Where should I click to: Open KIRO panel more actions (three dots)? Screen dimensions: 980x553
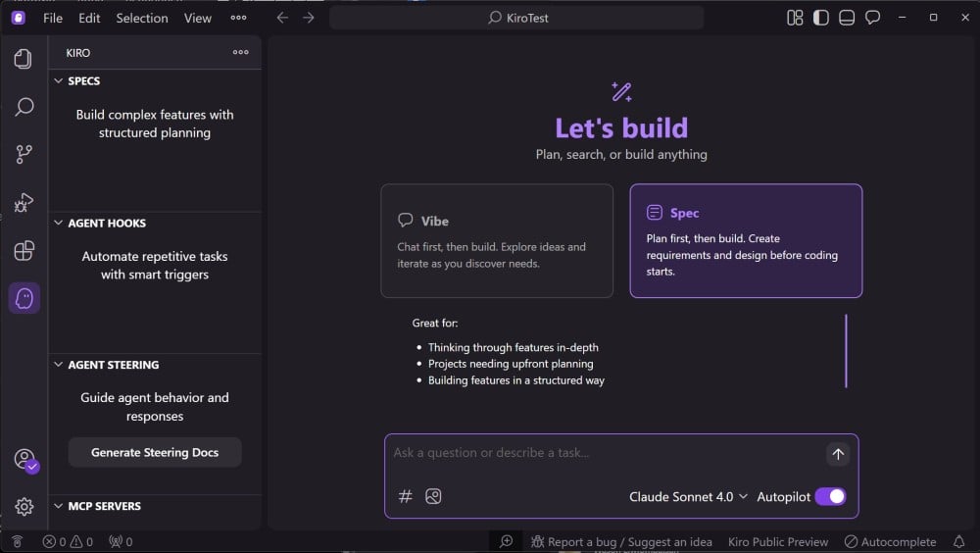click(x=241, y=53)
